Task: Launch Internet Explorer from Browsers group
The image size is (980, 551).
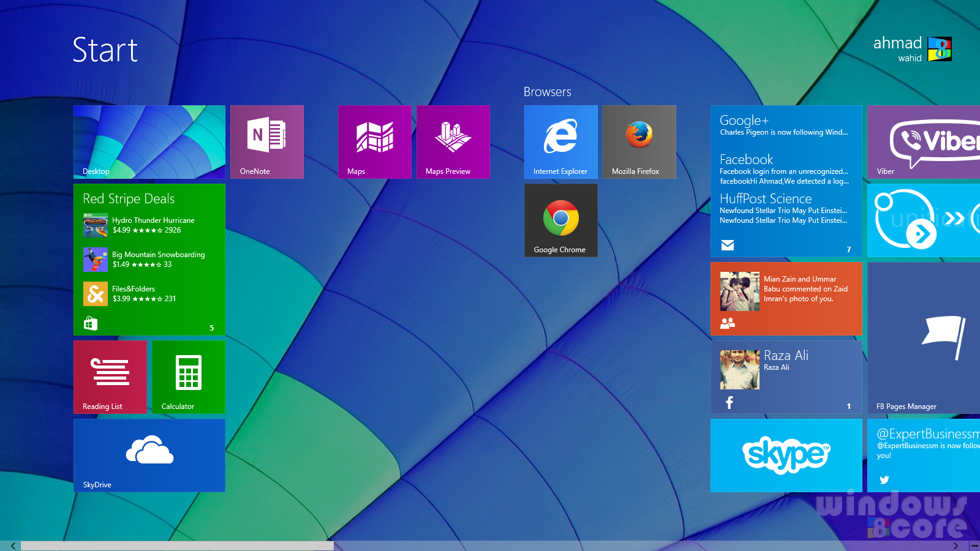Action: pos(560,142)
